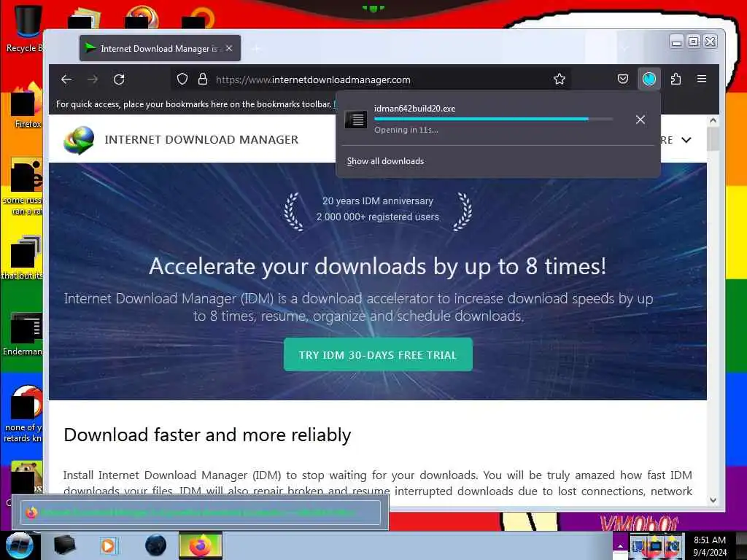Image resolution: width=747 pixels, height=560 pixels.
Task: Open the Windows Start button
Action: tap(19, 545)
